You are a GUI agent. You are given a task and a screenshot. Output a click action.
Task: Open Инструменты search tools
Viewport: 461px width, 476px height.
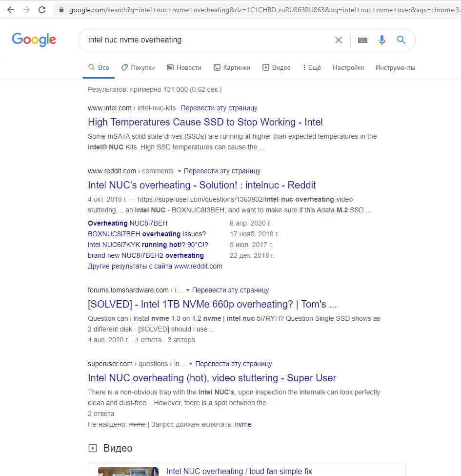[x=395, y=67]
